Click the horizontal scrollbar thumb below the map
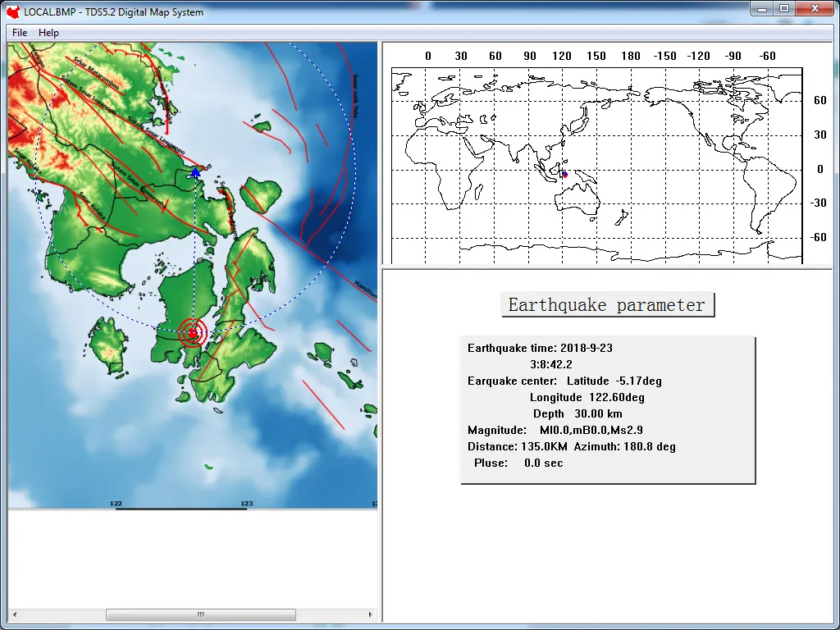Image resolution: width=840 pixels, height=630 pixels. click(x=200, y=614)
